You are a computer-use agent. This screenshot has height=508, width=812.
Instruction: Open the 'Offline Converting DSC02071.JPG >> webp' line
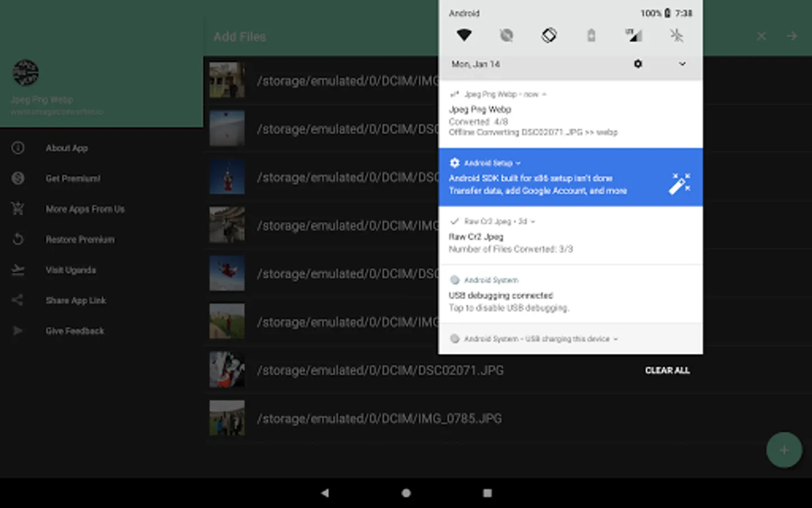(x=533, y=132)
